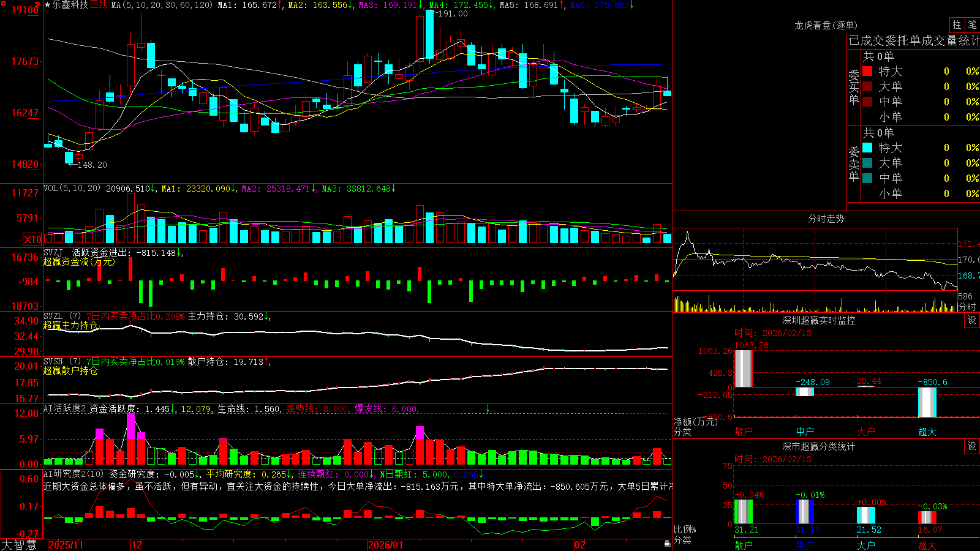Click the 笔 tick-view button
Image resolution: width=980 pixels, height=551 pixels.
click(x=973, y=24)
